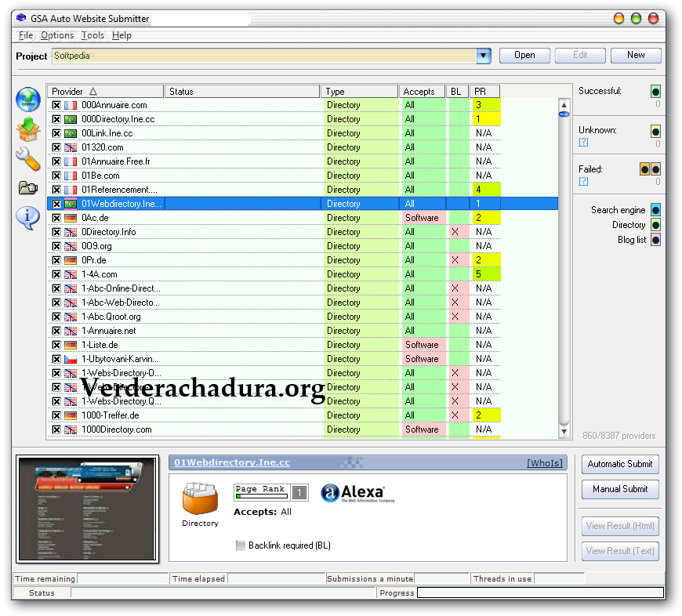Open the info speech bubble sidebar icon
The image size is (682, 616).
pyautogui.click(x=28, y=217)
